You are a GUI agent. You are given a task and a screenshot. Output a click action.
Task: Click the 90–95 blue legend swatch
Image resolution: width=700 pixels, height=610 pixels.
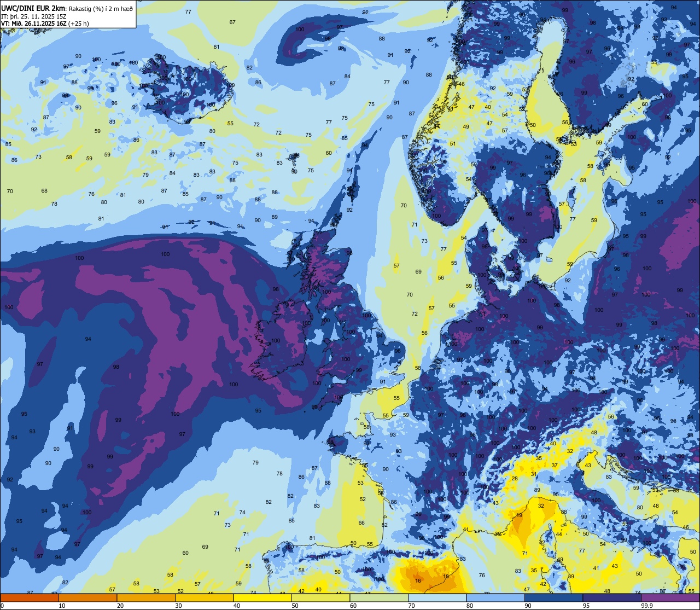coord(553,597)
